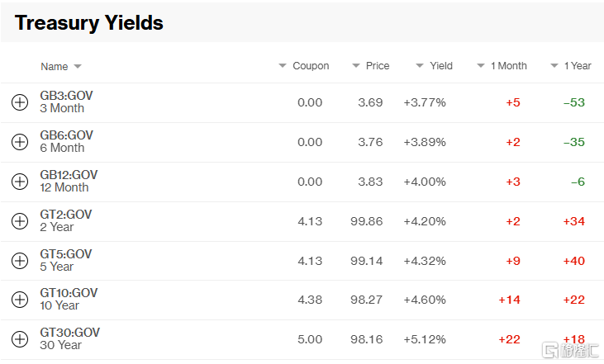Screen dimensions: 604x364
Task: Open the GT2:GOV ticker link
Action: point(66,215)
